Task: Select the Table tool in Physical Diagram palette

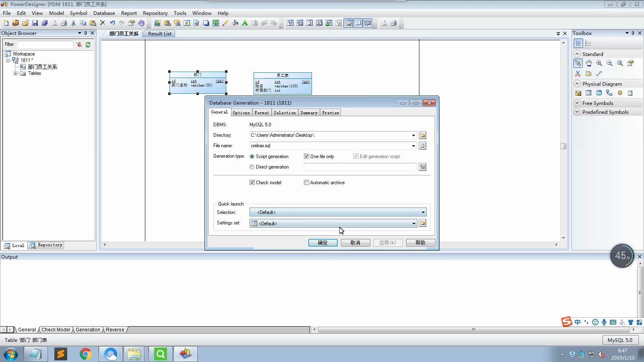Action: click(x=588, y=93)
